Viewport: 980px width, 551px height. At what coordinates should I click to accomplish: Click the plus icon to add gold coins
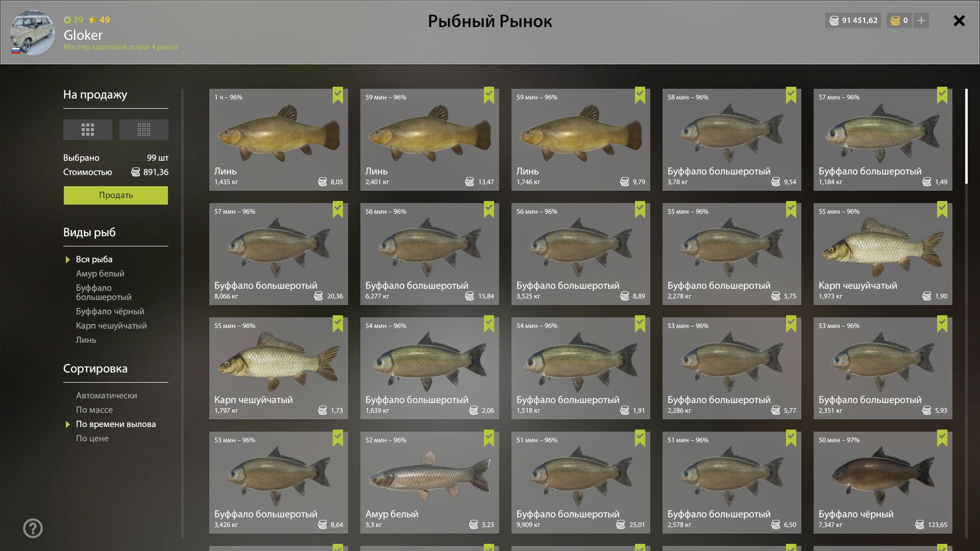(x=921, y=20)
